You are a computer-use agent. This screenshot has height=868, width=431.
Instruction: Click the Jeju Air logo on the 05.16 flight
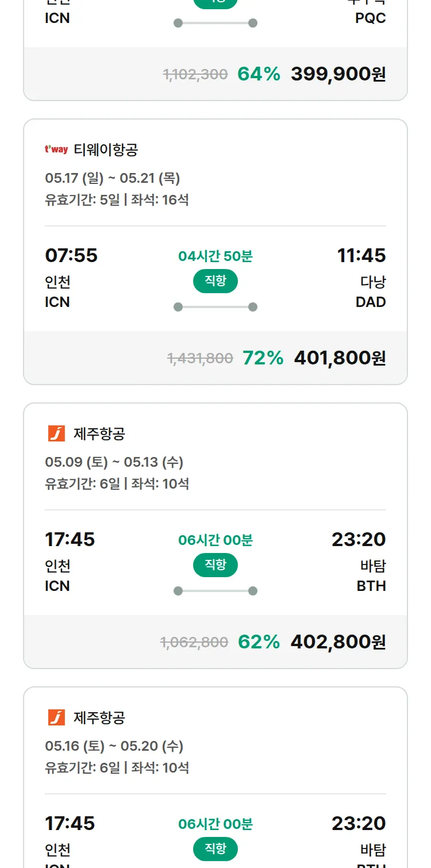point(56,717)
